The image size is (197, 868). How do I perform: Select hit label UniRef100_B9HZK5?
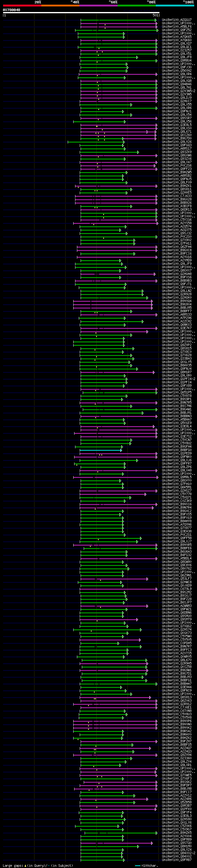(176, 833)
